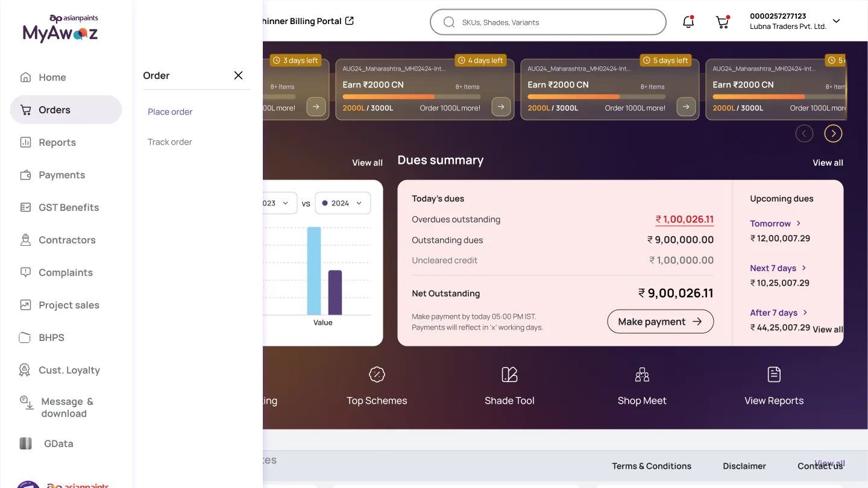The image size is (868, 488).
Task: Click the purple chart bar
Action: click(335, 292)
